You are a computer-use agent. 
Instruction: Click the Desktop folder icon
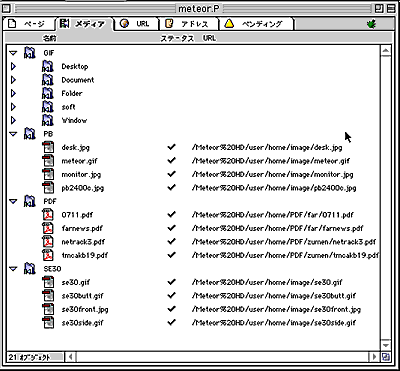pos(48,66)
